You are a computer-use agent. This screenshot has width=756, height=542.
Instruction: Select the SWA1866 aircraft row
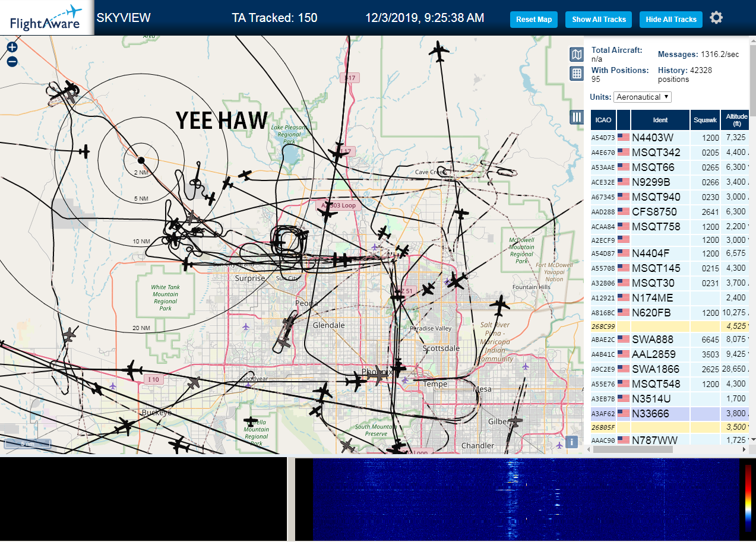(670, 369)
